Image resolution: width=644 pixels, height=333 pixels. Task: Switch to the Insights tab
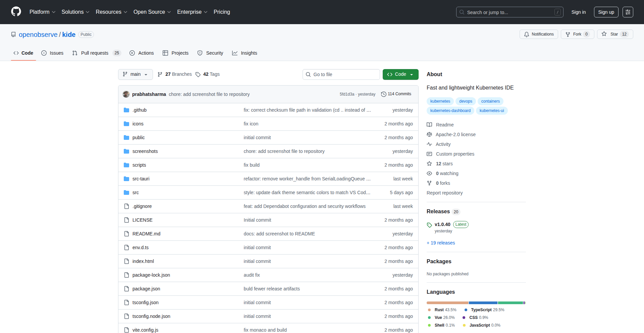coord(249,53)
